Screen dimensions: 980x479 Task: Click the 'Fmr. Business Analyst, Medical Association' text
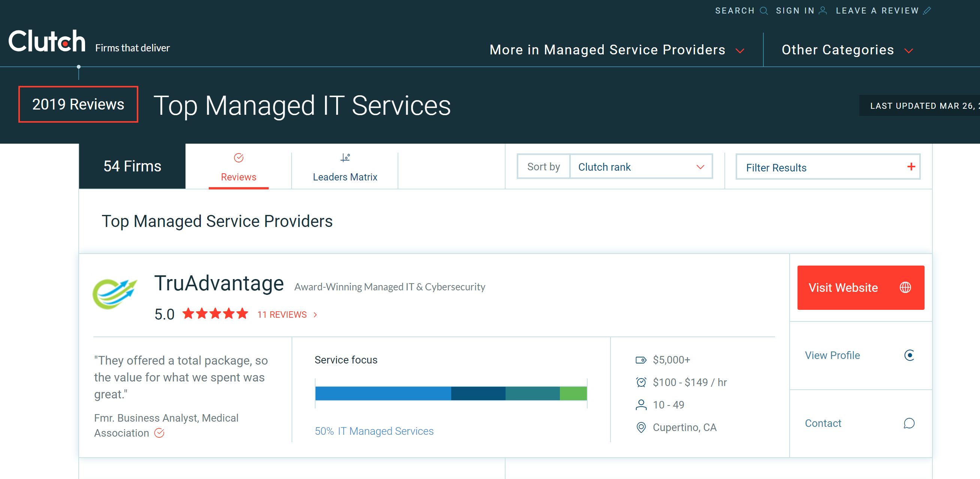pyautogui.click(x=166, y=425)
